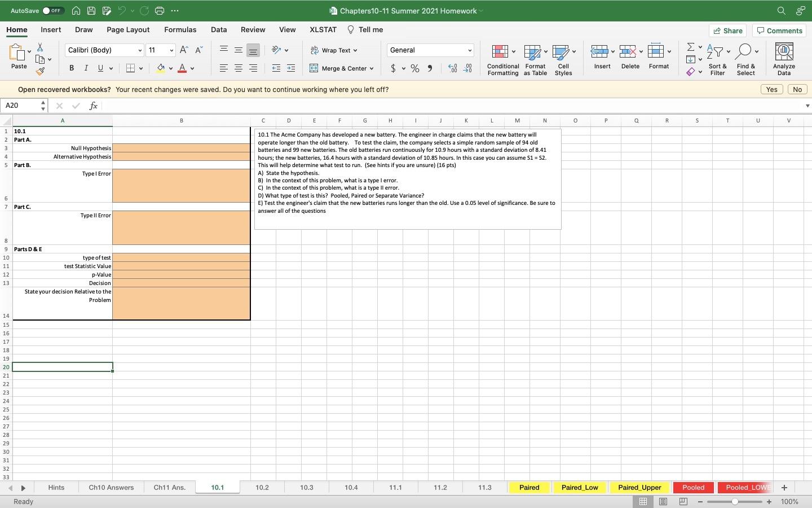Screen dimensions: 812x508
Task: Click the Print icon in title bar
Action: pyautogui.click(x=160, y=11)
